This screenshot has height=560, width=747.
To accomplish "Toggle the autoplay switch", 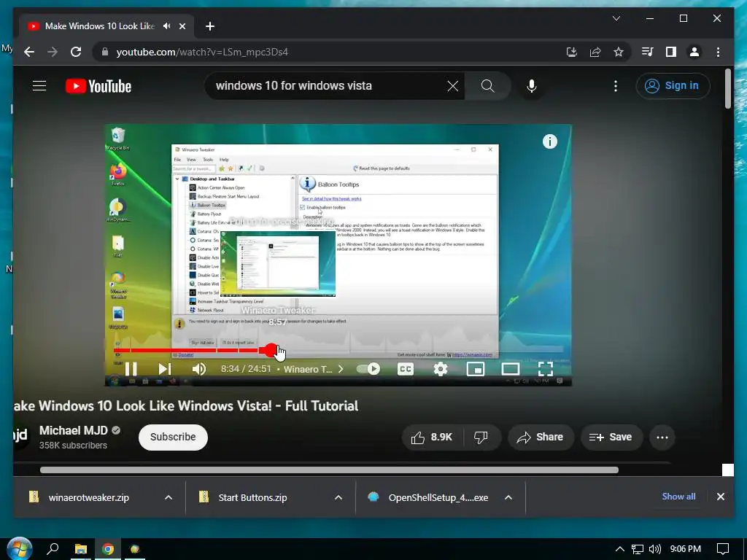I will coord(368,369).
